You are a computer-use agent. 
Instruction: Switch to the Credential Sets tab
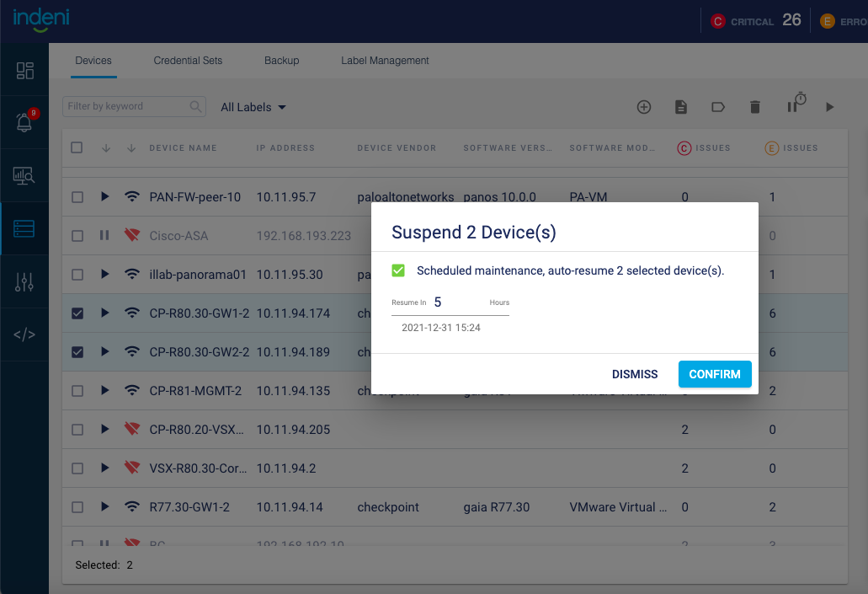(x=188, y=61)
